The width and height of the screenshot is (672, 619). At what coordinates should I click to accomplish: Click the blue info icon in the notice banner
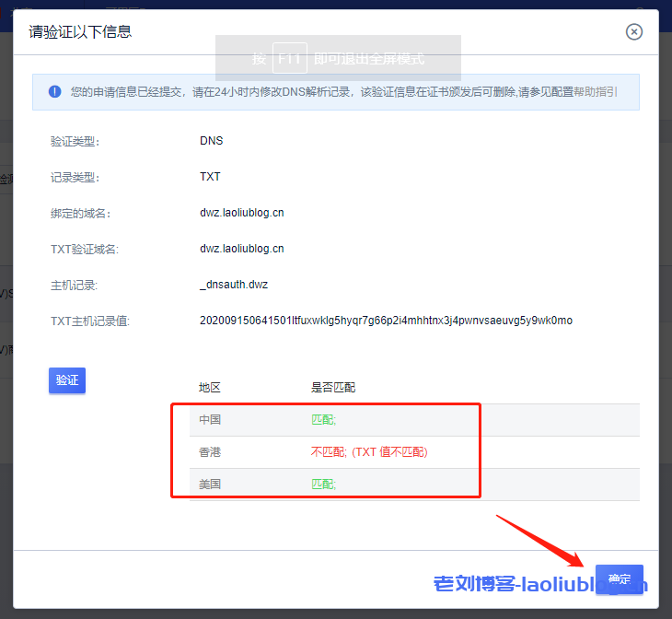tap(54, 92)
